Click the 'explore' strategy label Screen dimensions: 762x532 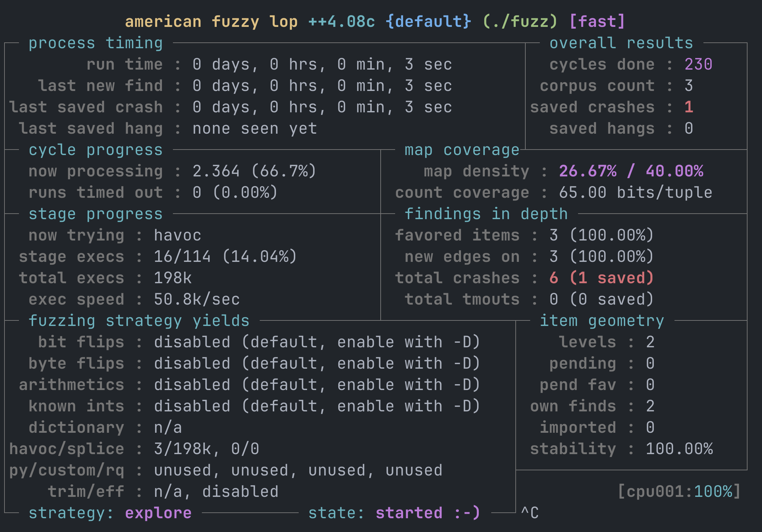point(158,513)
